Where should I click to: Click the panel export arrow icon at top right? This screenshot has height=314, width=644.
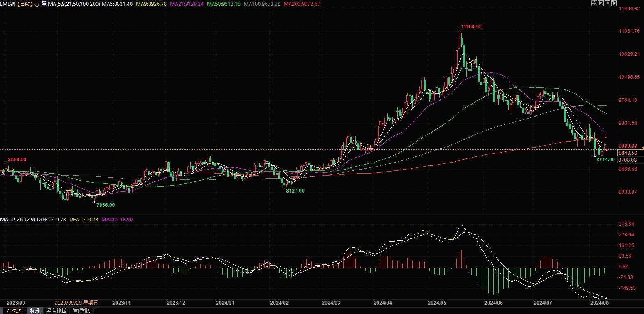coord(614,3)
